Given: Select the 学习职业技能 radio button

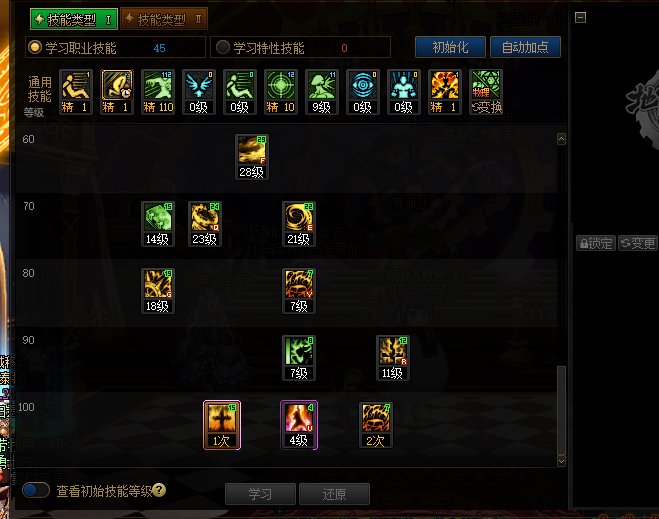Looking at the screenshot, I should tap(34, 47).
